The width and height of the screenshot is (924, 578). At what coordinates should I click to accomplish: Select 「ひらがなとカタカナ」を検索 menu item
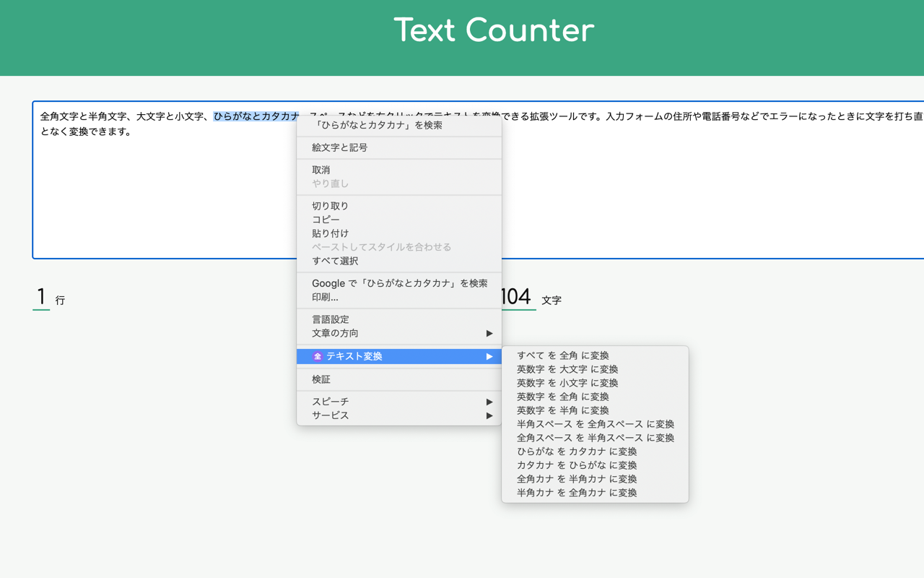(x=399, y=125)
